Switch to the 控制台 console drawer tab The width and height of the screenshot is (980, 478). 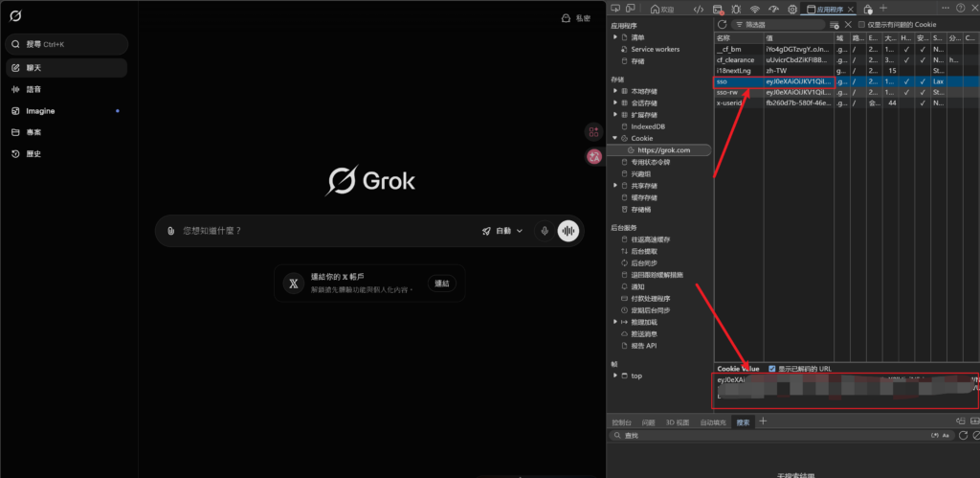[x=621, y=421]
